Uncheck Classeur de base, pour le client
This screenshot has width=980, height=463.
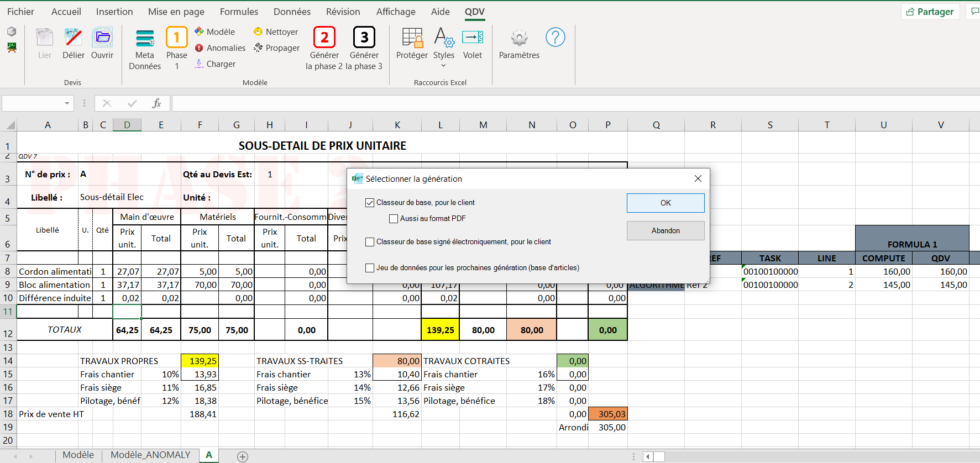370,203
